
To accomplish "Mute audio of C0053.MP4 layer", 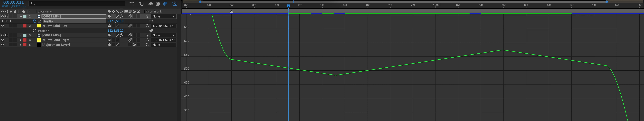I will click(7, 16).
